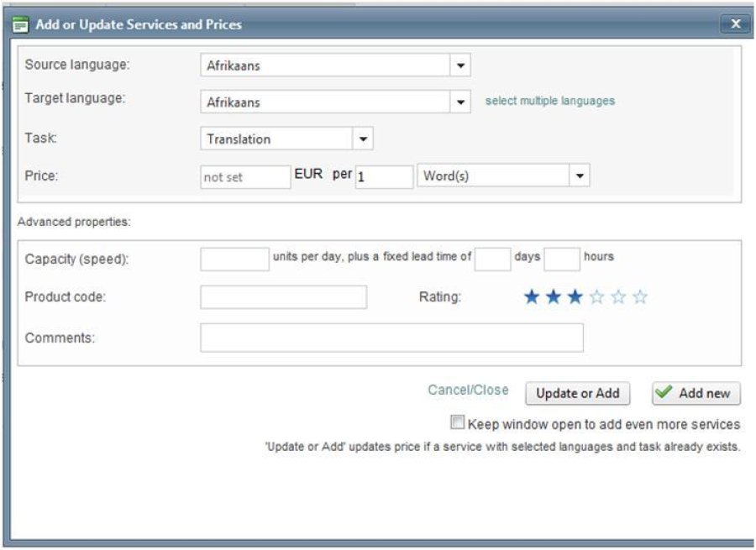Focus the Capacity units per day field
Screen dimensions: 756x550
(234, 259)
